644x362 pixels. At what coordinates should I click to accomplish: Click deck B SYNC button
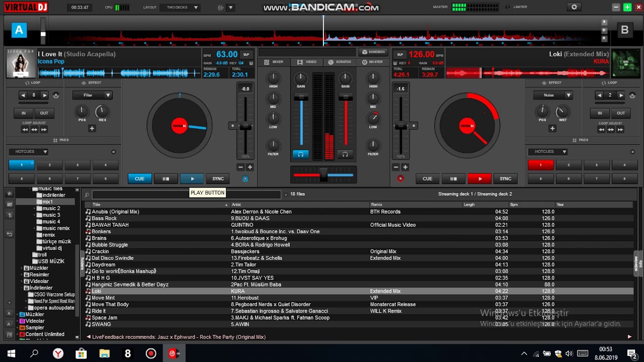click(x=506, y=178)
